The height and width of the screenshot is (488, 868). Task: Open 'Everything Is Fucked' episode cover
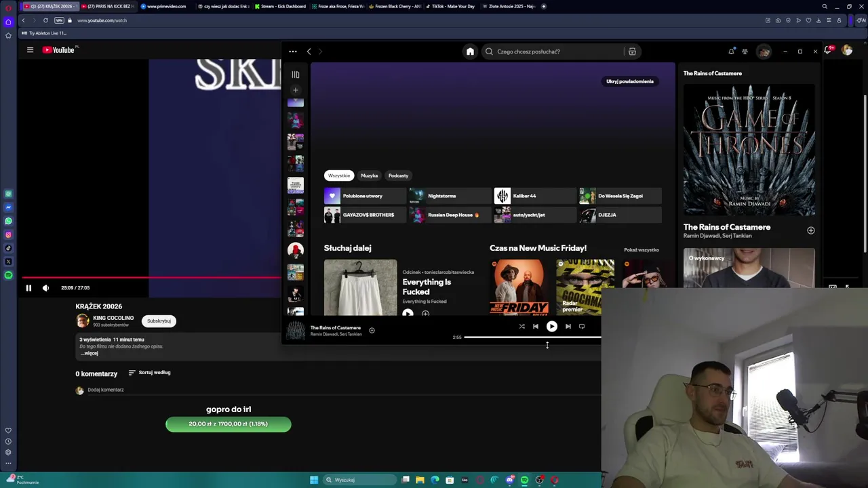click(x=360, y=287)
